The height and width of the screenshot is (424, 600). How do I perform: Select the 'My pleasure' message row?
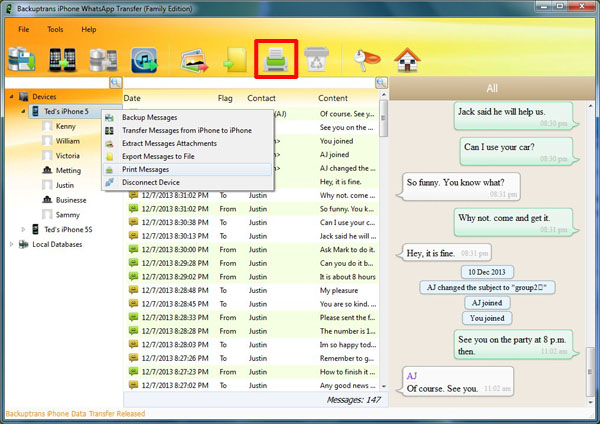(x=252, y=290)
